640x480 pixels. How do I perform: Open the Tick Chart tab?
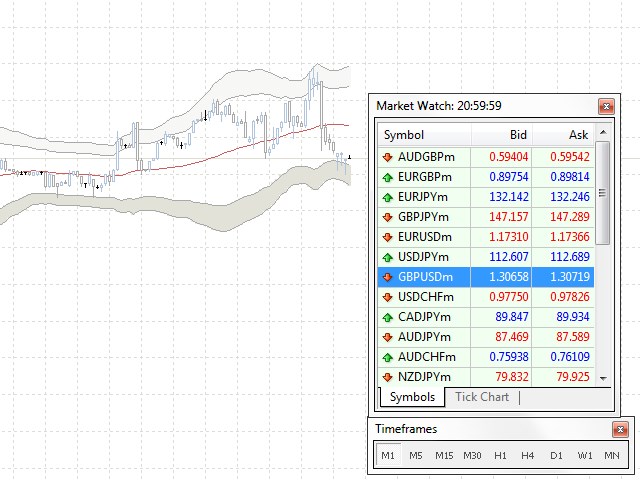tap(482, 397)
